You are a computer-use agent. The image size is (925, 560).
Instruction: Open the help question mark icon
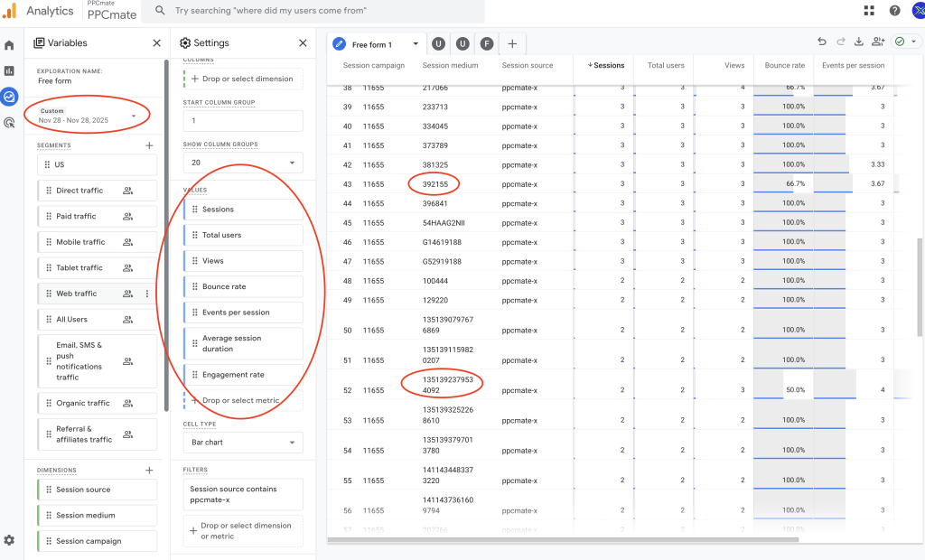point(894,11)
